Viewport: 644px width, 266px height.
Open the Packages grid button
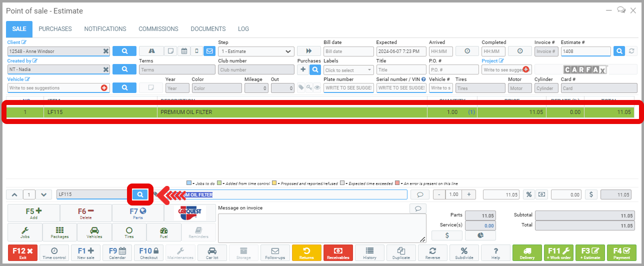pos(59,232)
